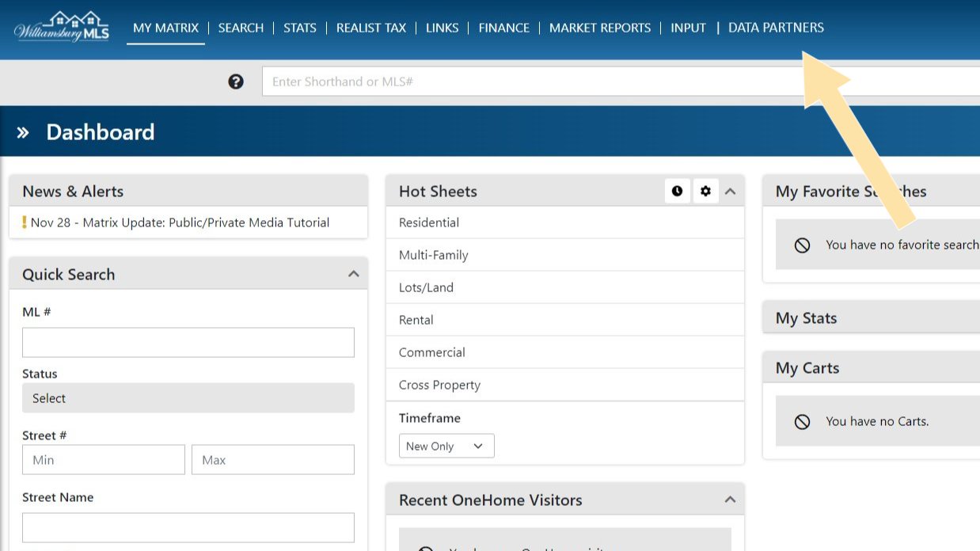Open the help question mark icon
This screenshot has height=551, width=980.
point(235,81)
